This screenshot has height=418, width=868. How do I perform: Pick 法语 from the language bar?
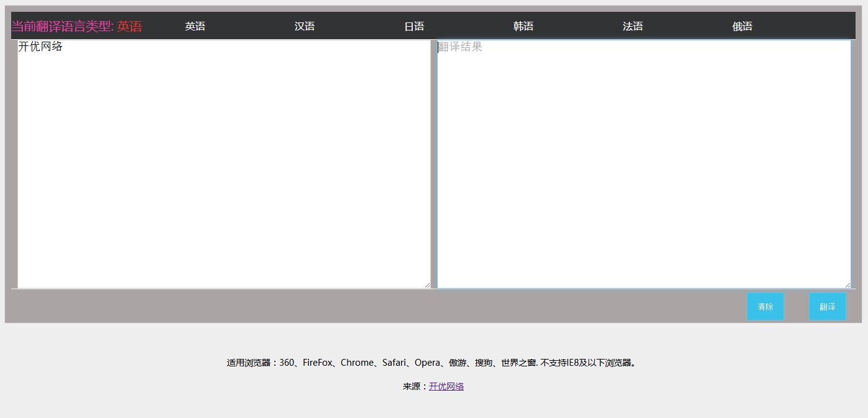click(x=633, y=26)
